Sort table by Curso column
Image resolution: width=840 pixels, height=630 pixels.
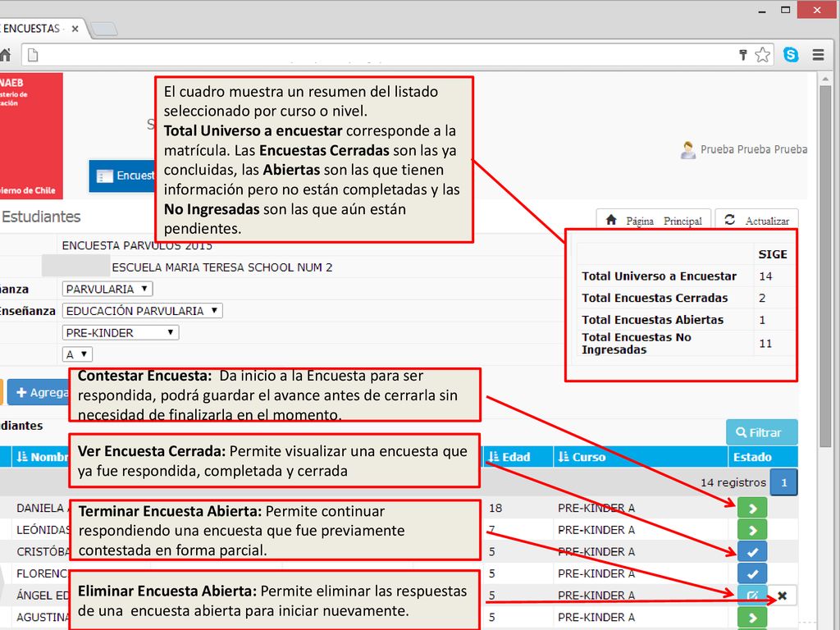pos(582,457)
